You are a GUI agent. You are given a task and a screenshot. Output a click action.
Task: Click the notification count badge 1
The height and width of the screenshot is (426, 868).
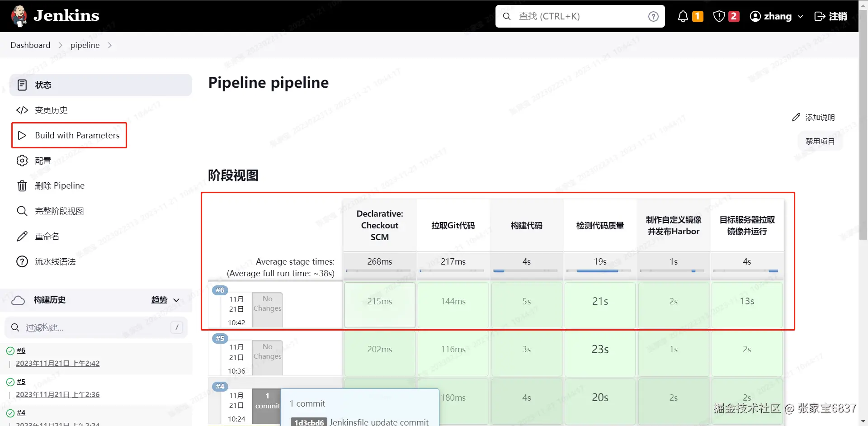click(698, 16)
